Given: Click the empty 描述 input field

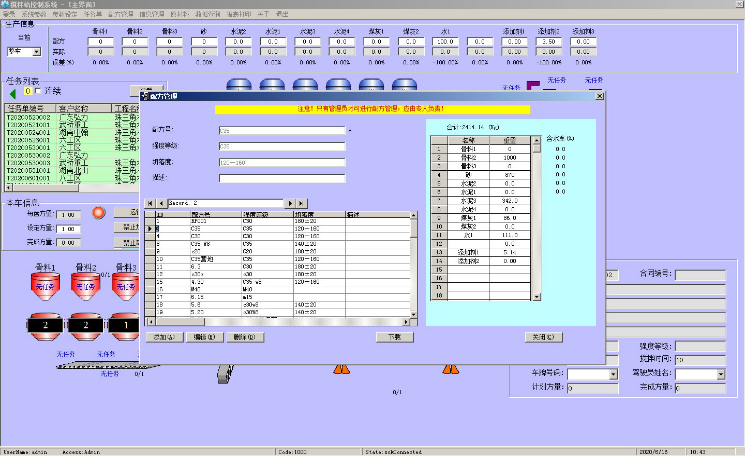Looking at the screenshot, I should (282, 178).
